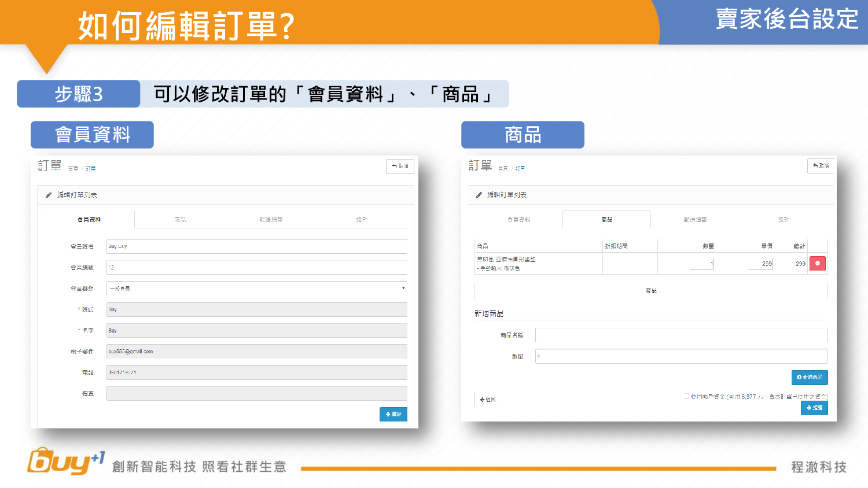Tick the use account points checkbox
Screen dimensions: 868x488
point(686,397)
